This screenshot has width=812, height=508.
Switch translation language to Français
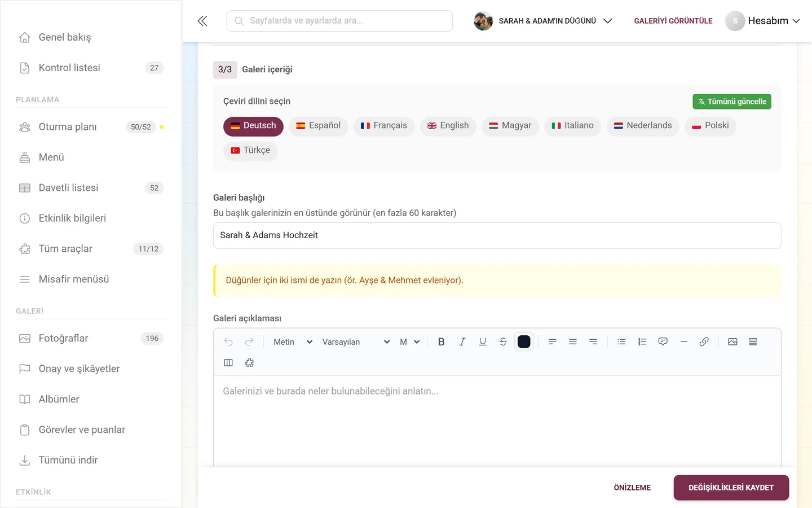pos(383,125)
